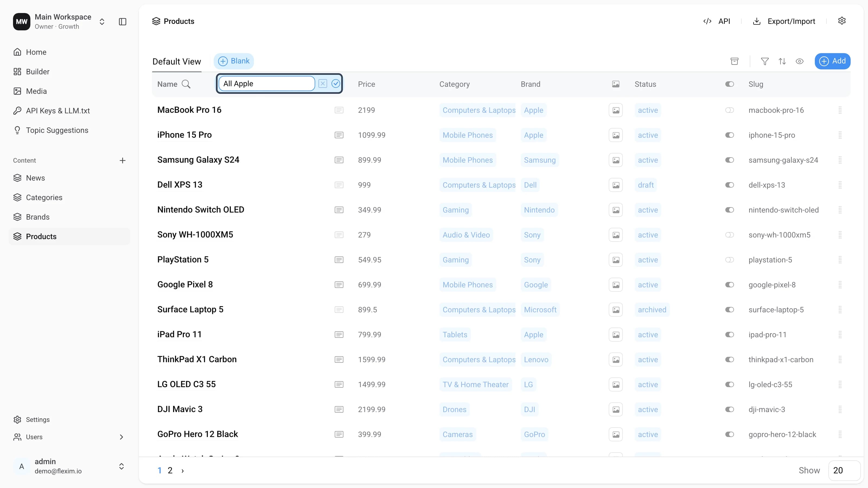Select the Default View tab

coord(177,62)
